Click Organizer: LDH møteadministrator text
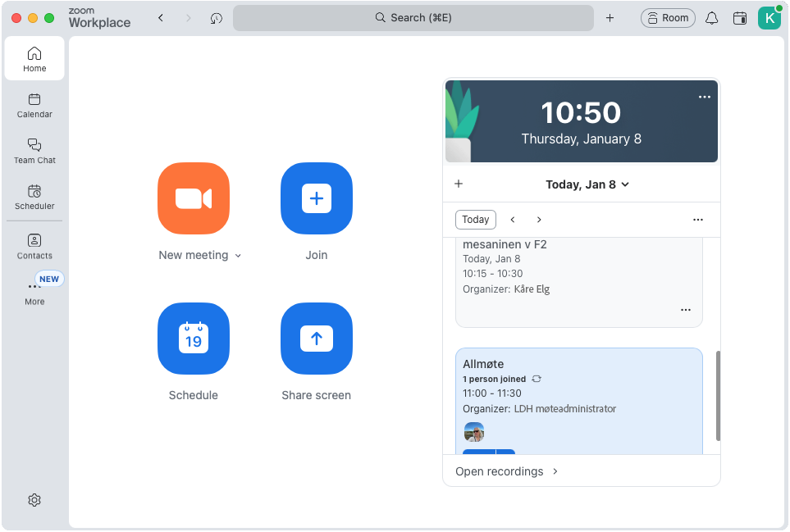 (540, 409)
